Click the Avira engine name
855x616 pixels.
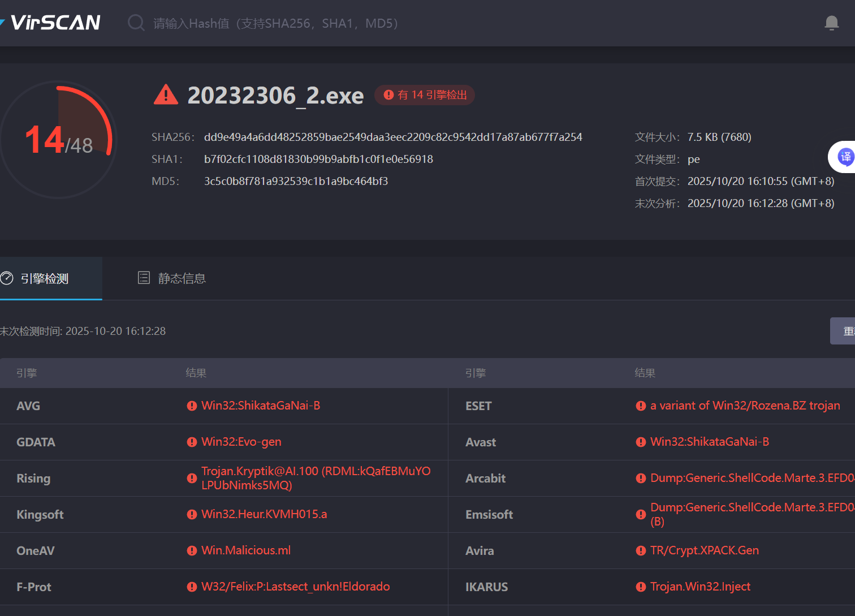coord(480,551)
